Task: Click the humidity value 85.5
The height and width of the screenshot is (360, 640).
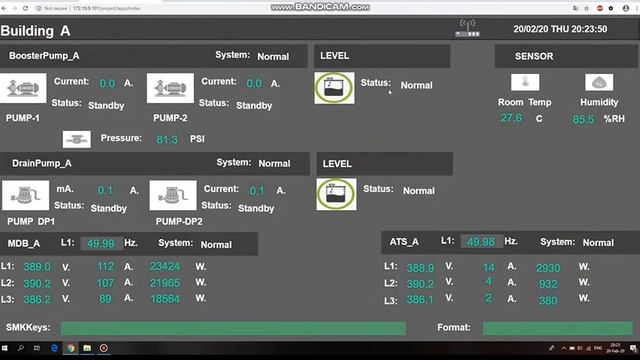Action: click(583, 120)
